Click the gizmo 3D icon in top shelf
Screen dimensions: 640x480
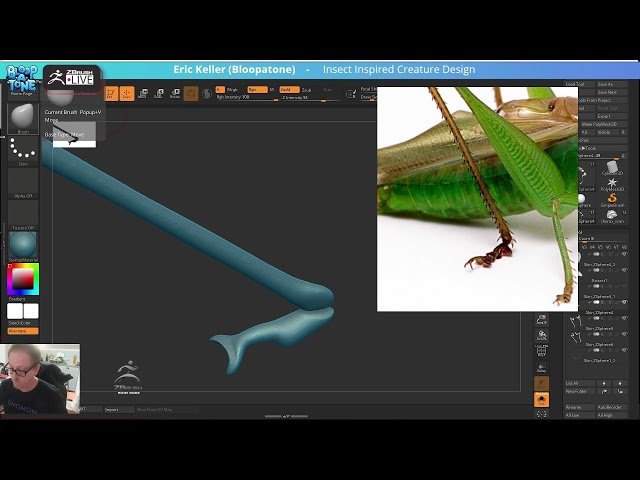click(x=191, y=93)
